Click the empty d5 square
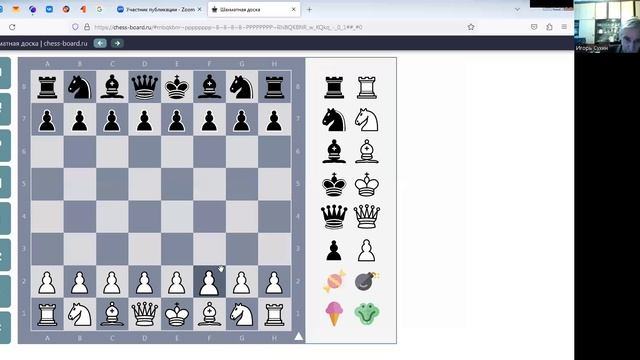The image size is (640, 360). point(144,184)
